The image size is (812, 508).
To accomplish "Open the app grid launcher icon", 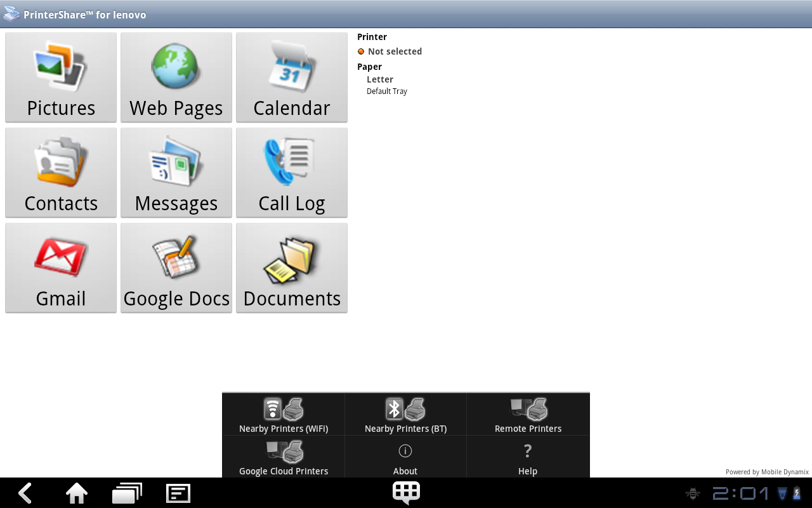I will [x=406, y=493].
